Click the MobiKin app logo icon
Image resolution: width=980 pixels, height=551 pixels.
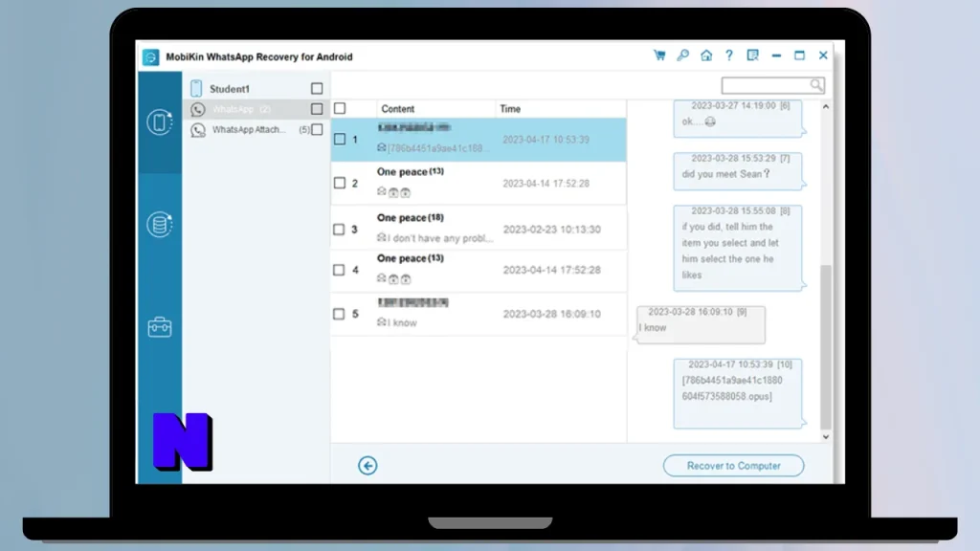pos(150,56)
